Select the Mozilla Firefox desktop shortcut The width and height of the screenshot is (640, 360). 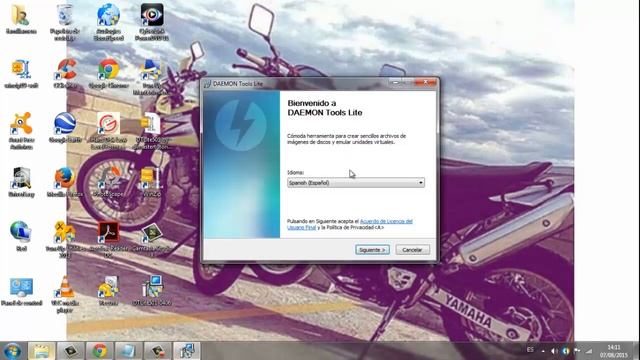(x=64, y=182)
